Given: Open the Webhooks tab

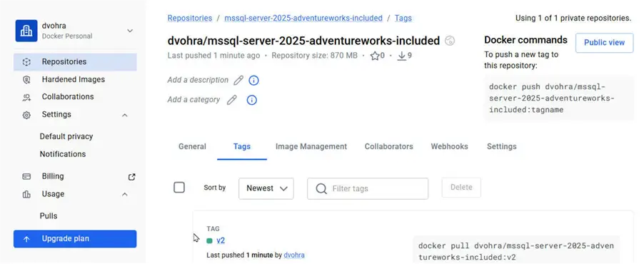Looking at the screenshot, I should pyautogui.click(x=449, y=146).
